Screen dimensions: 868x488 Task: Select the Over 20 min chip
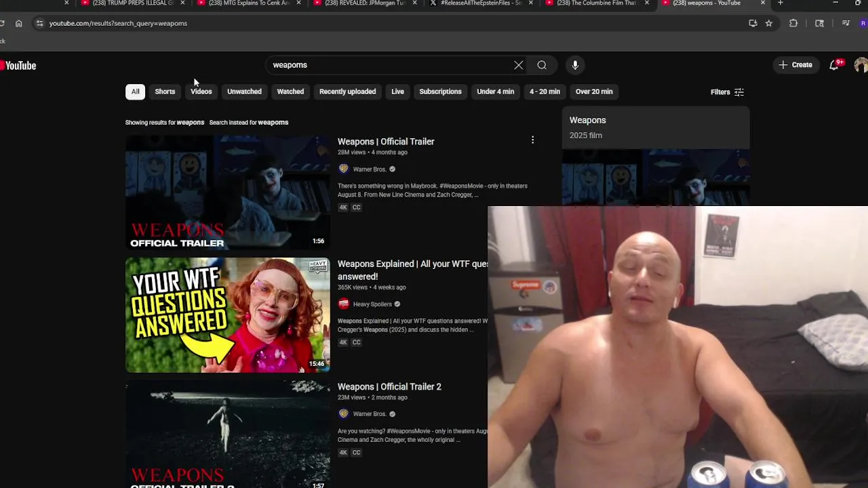click(x=594, y=91)
